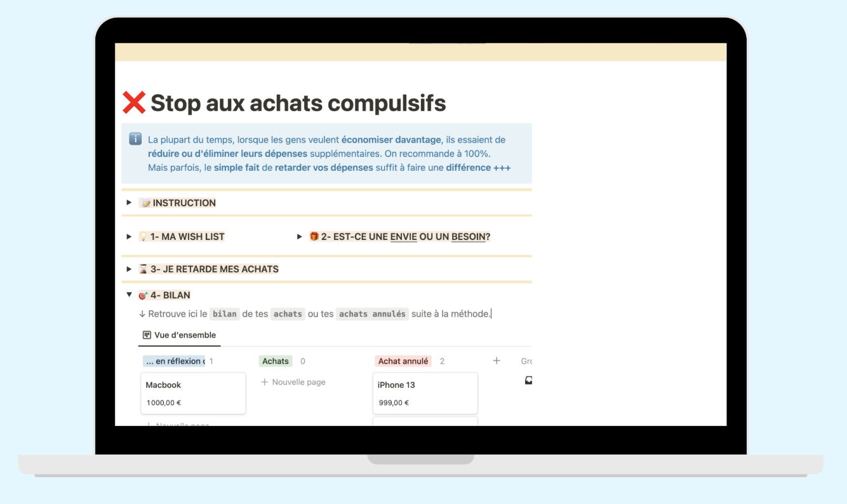Click the gift emoji beside EST-CE UNE ENVIE
The height and width of the screenshot is (504, 847).
314,237
